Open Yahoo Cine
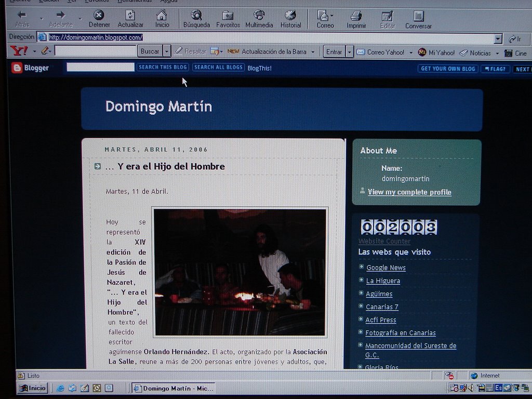The width and height of the screenshot is (532, 399). tap(515, 54)
